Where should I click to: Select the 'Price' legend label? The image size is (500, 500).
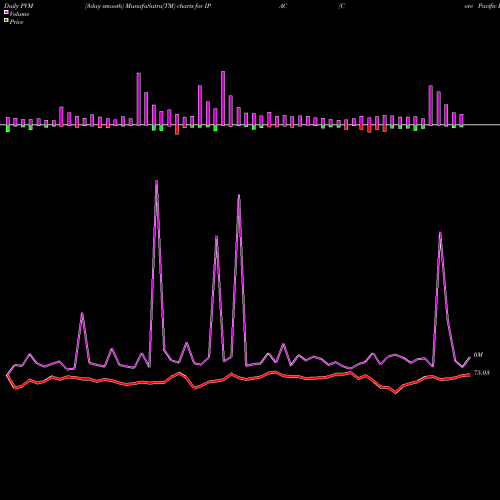[16, 22]
